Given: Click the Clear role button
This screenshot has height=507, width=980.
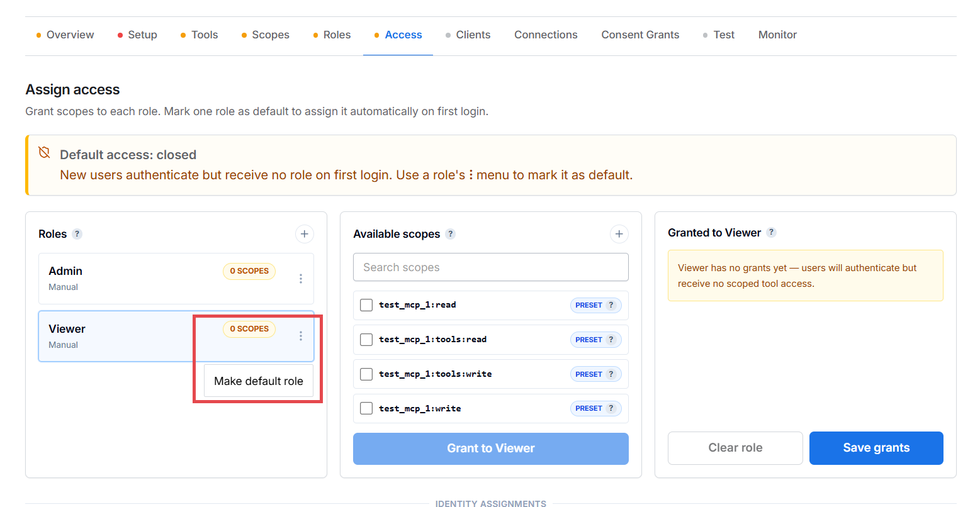Looking at the screenshot, I should coord(735,448).
